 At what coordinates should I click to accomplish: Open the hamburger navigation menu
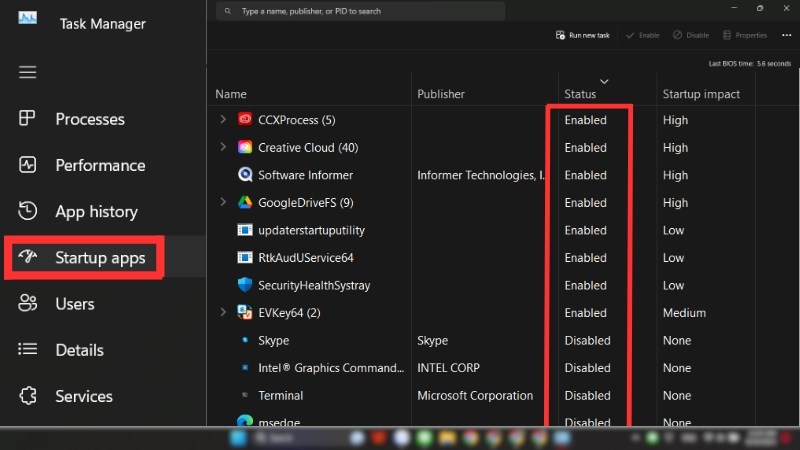tap(27, 72)
